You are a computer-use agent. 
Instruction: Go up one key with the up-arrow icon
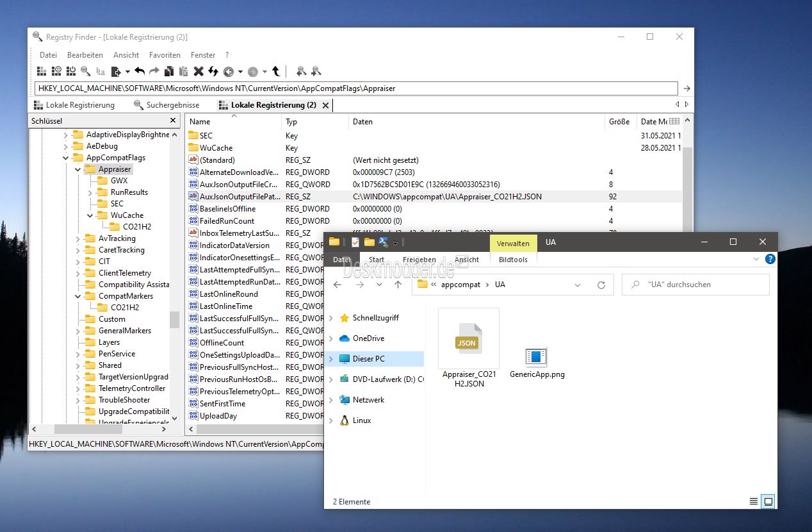(276, 71)
